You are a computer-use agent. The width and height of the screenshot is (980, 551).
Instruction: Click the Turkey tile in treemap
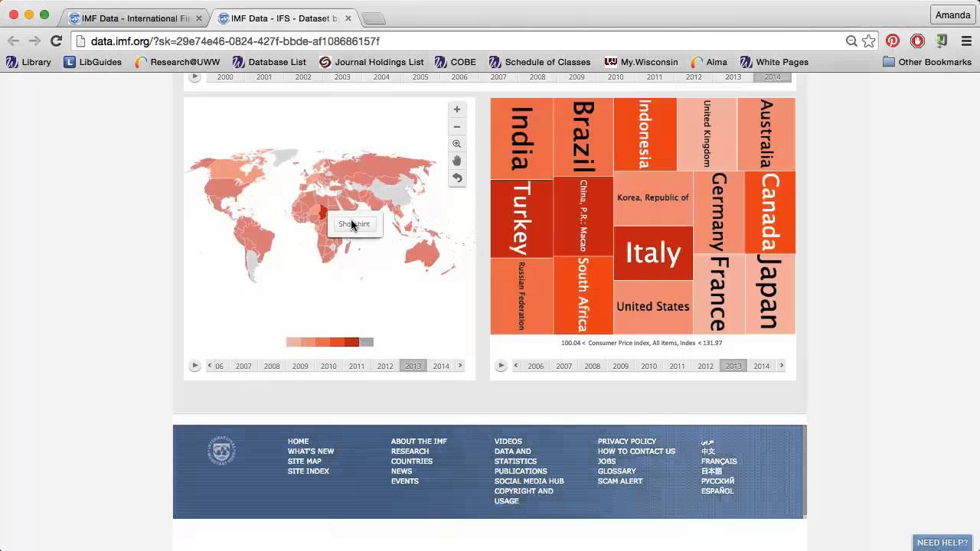click(521, 219)
